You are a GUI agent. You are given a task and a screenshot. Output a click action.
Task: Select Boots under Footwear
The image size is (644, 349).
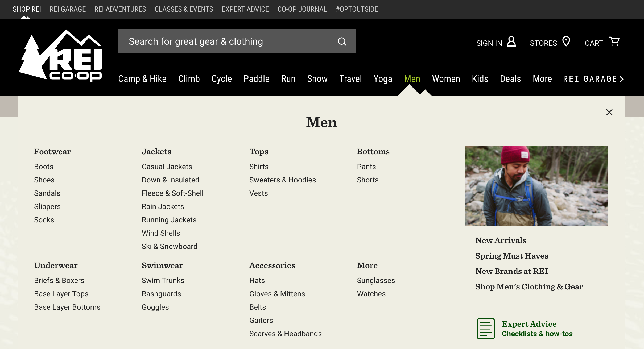(44, 167)
